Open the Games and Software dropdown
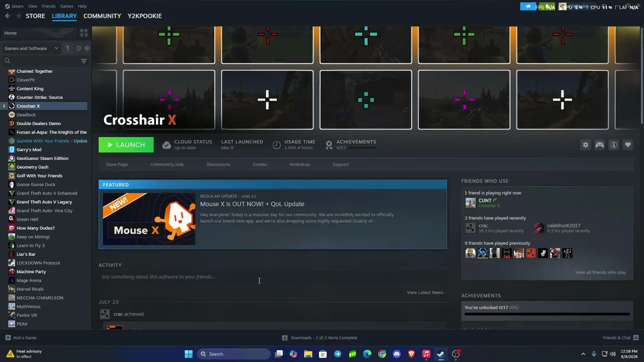The height and width of the screenshot is (362, 644). point(31,48)
